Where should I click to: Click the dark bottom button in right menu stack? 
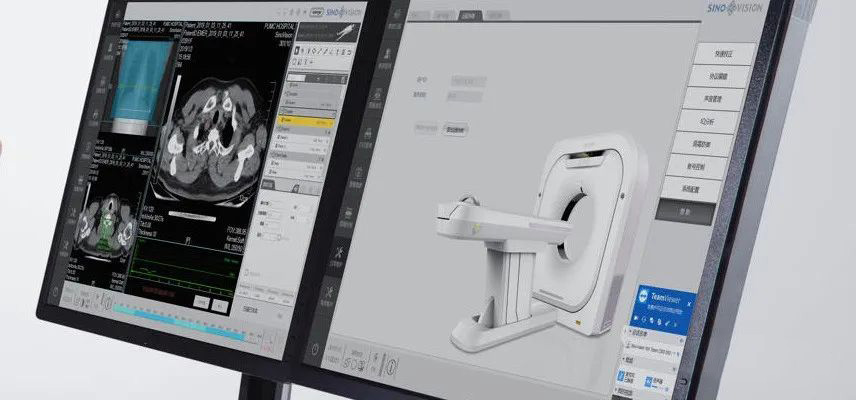686,211
